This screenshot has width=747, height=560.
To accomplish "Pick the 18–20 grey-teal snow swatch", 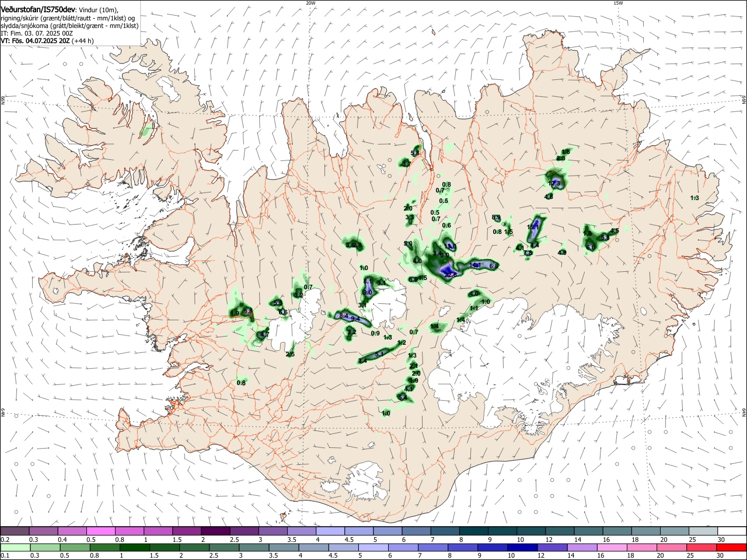I will tap(645, 531).
